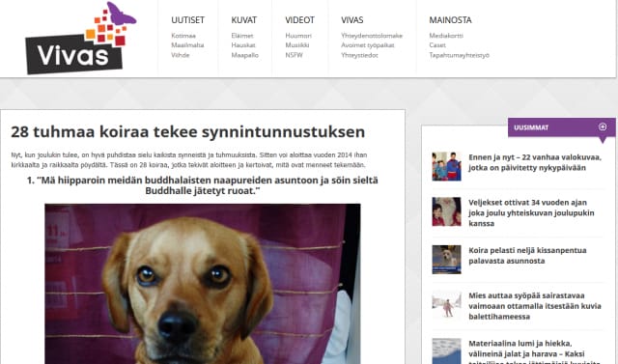
Task: Open Avoimet työpaikat page
Action: pyautogui.click(x=368, y=45)
